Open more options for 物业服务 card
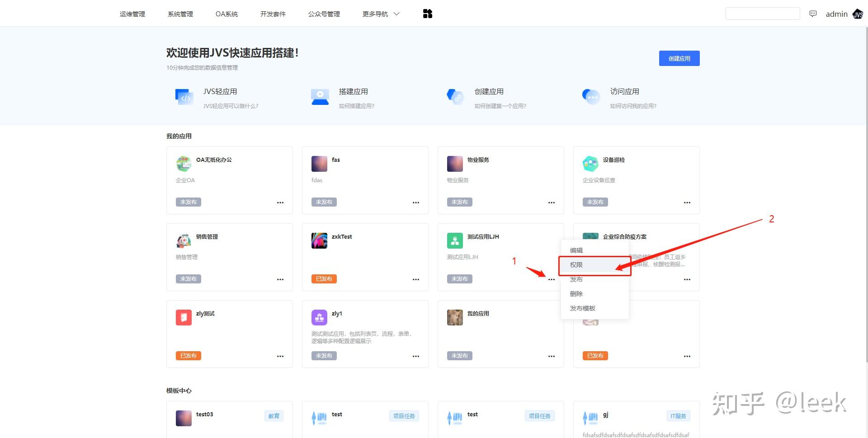Screen dimensions: 868x438 pyautogui.click(x=552, y=203)
